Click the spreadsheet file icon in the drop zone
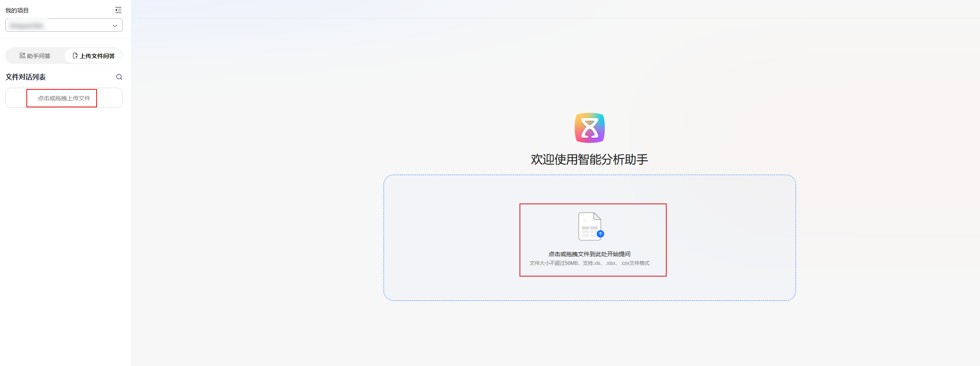The width and height of the screenshot is (980, 366). pos(590,226)
